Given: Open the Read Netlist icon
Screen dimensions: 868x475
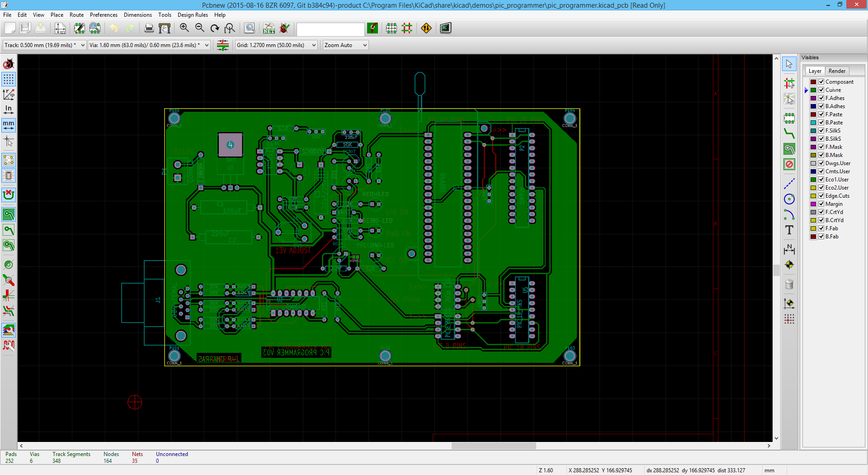Looking at the screenshot, I should click(269, 28).
